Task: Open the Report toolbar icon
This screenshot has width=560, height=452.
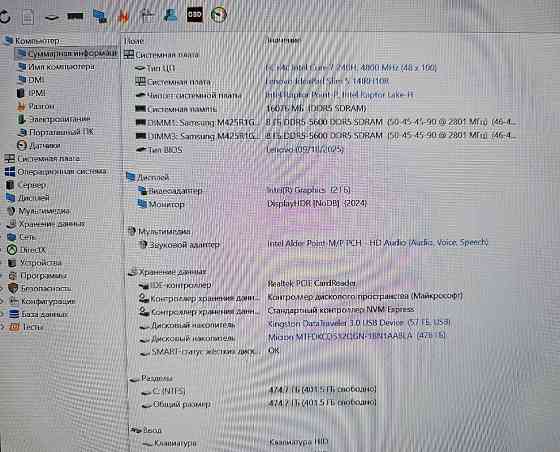Action: pyautogui.click(x=28, y=16)
